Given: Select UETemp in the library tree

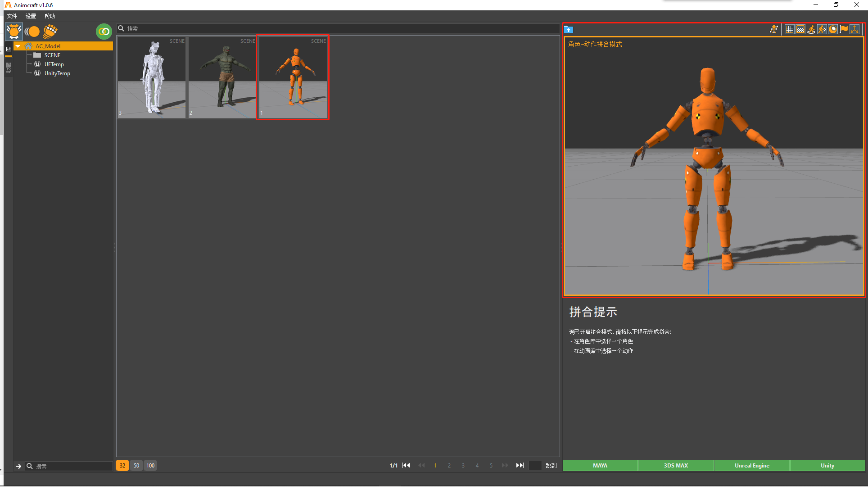Looking at the screenshot, I should (x=54, y=64).
